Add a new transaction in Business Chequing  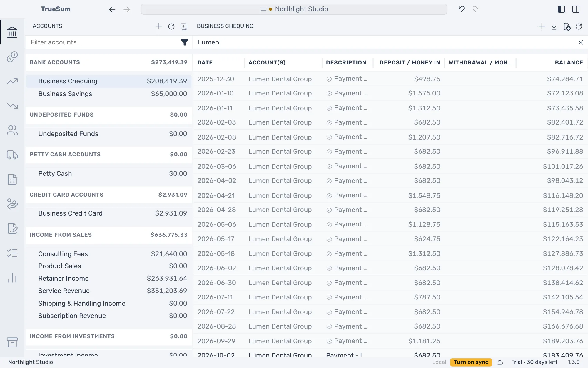542,26
